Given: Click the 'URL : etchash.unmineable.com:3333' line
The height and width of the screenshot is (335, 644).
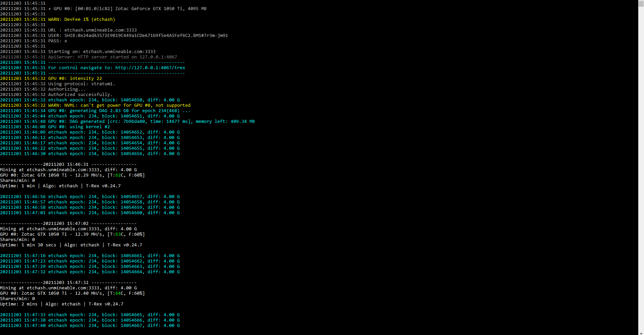Looking at the screenshot, I should [x=68, y=30].
